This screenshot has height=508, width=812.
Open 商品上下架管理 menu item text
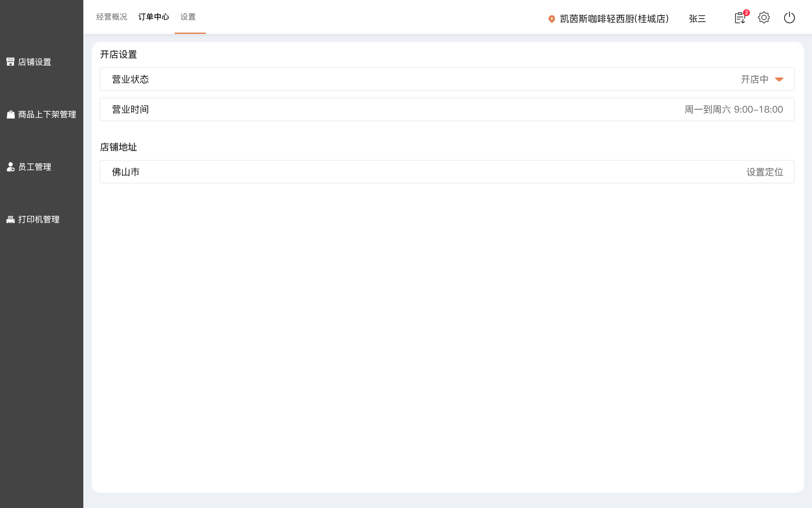(47, 114)
